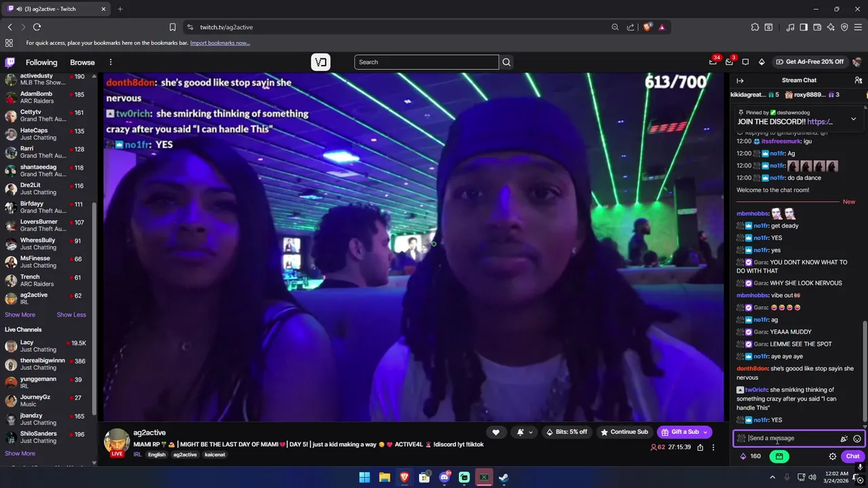Viewport: 868px width, 488px height.
Task: Open chat settings gear icon
Action: 833,457
